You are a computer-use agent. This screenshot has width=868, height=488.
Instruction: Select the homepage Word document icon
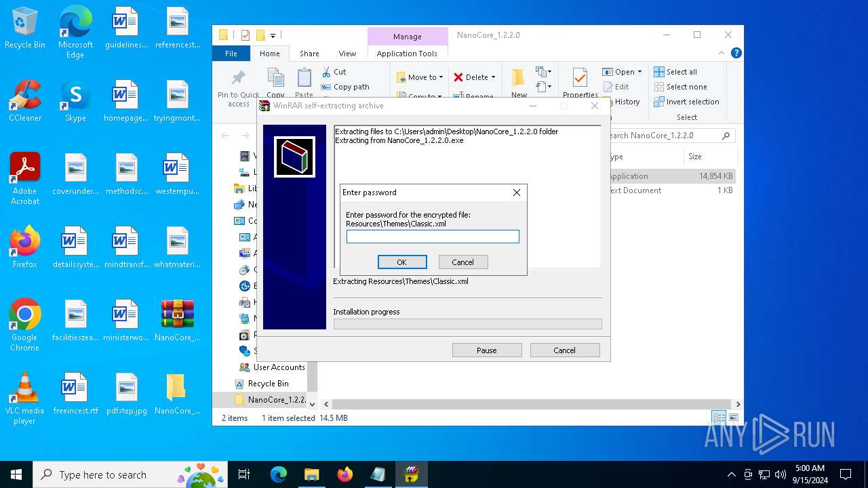[x=127, y=101]
